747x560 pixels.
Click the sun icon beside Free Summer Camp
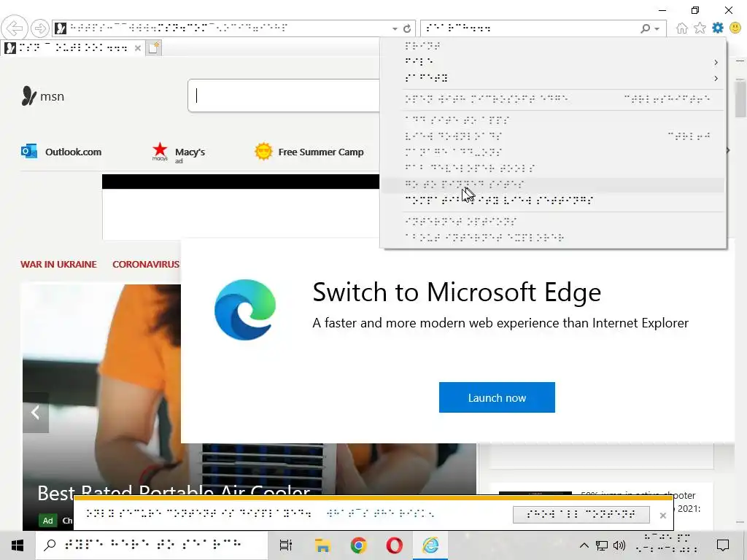click(x=263, y=152)
